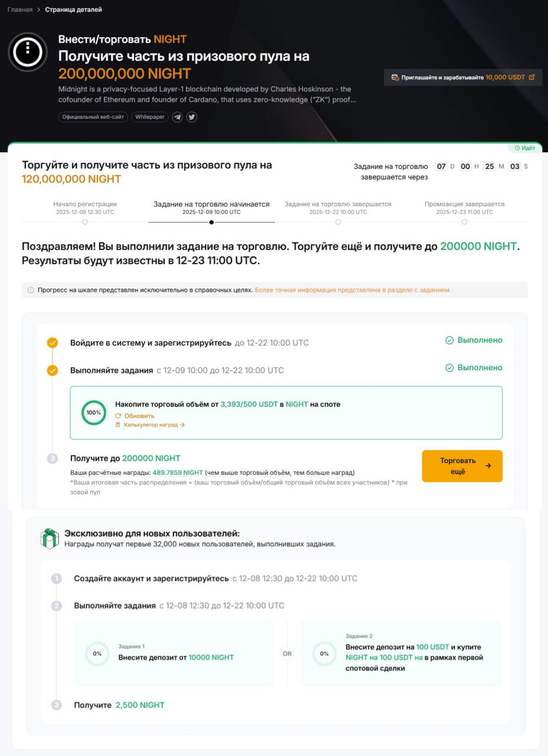Click the orange task section info link
This screenshot has width=548, height=756.
(353, 290)
